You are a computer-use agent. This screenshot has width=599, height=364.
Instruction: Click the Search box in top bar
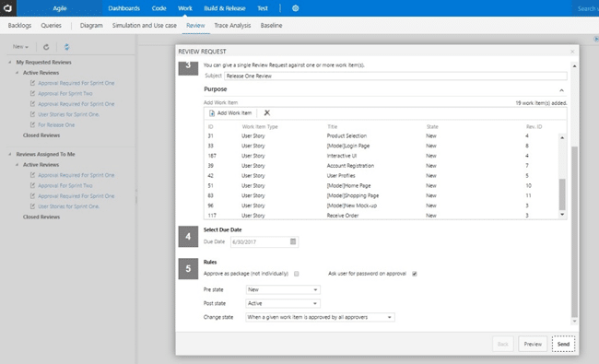(585, 8)
